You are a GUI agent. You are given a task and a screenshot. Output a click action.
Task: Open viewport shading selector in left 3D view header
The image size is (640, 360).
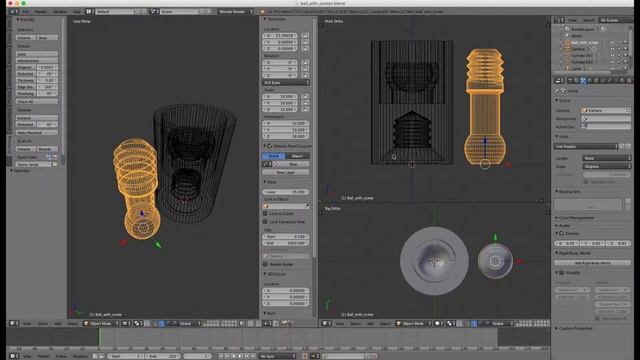[x=127, y=323]
